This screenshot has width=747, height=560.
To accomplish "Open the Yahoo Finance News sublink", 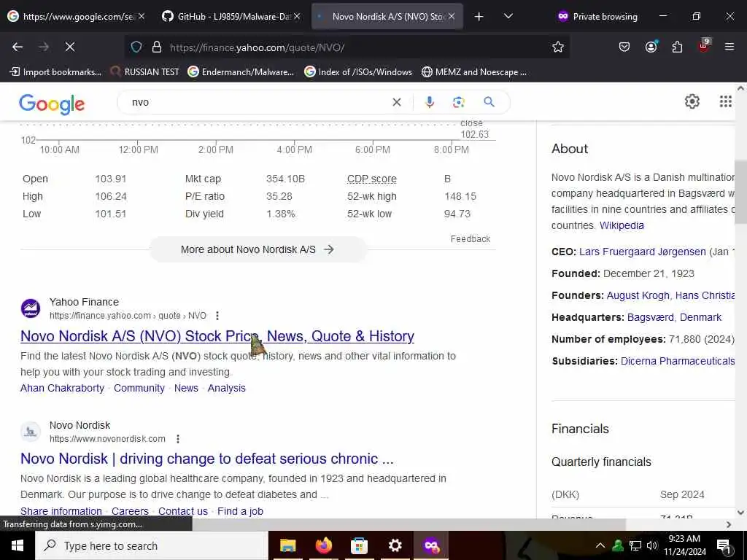I will (x=186, y=388).
